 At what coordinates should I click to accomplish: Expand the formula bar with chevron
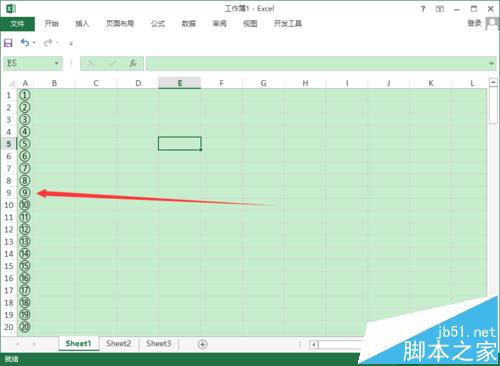click(x=491, y=63)
